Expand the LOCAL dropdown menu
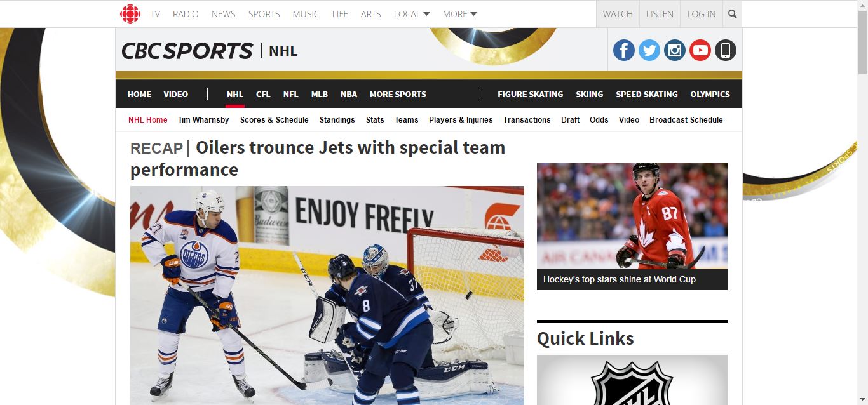The height and width of the screenshot is (405, 868). coord(412,14)
